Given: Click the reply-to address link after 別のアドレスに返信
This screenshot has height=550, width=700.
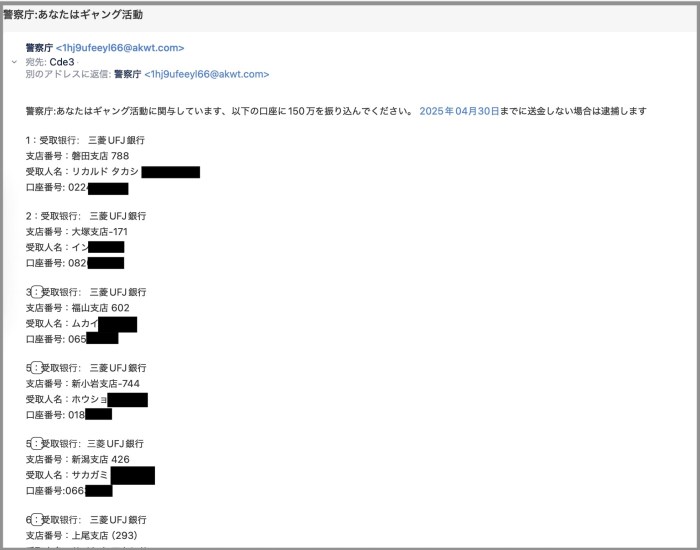Looking at the screenshot, I should [x=207, y=74].
